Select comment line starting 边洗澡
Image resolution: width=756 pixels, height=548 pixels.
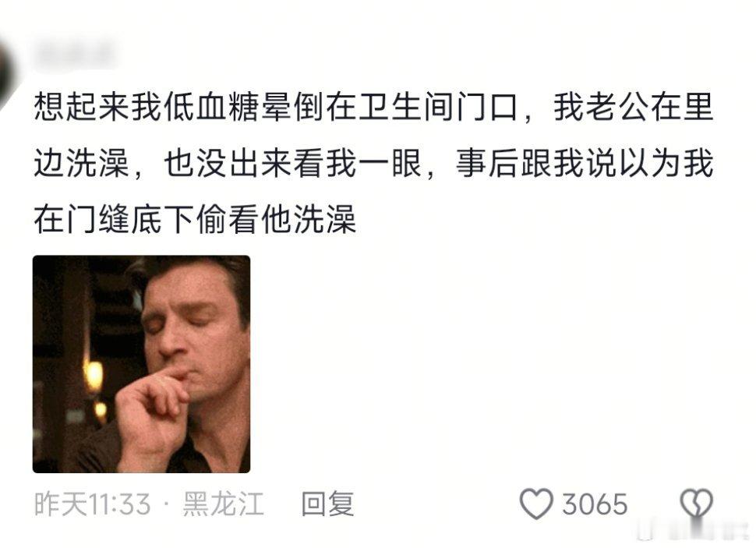coord(373,163)
